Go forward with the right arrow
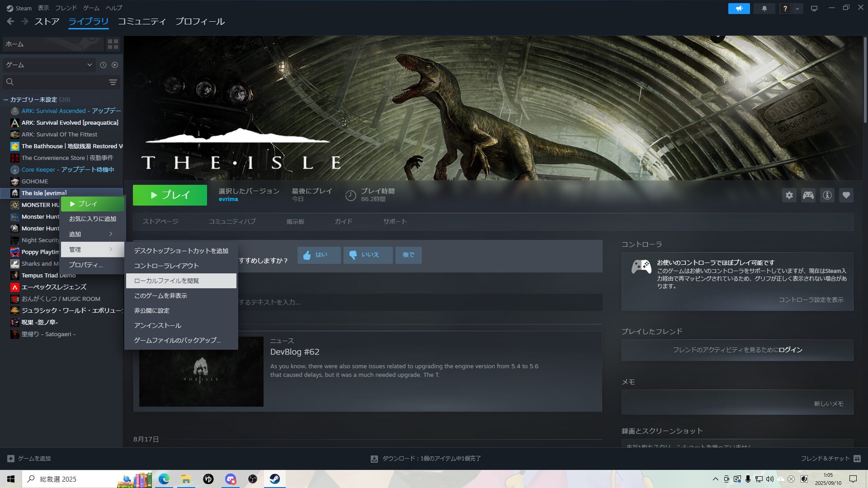The width and height of the screenshot is (868, 488). pyautogui.click(x=25, y=21)
